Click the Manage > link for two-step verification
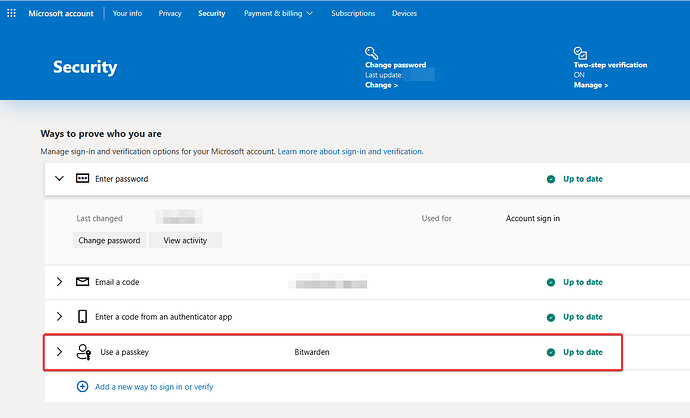690x418 pixels. pos(591,85)
